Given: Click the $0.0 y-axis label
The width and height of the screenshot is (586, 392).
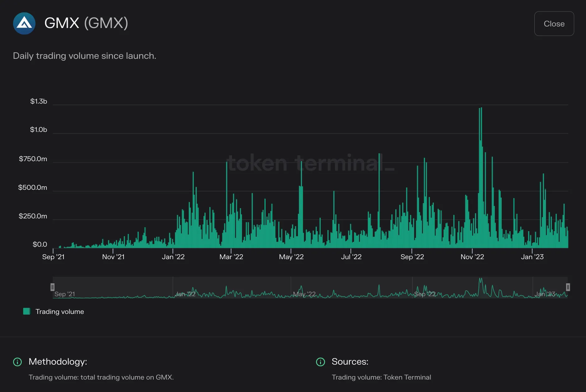Looking at the screenshot, I should [x=40, y=244].
